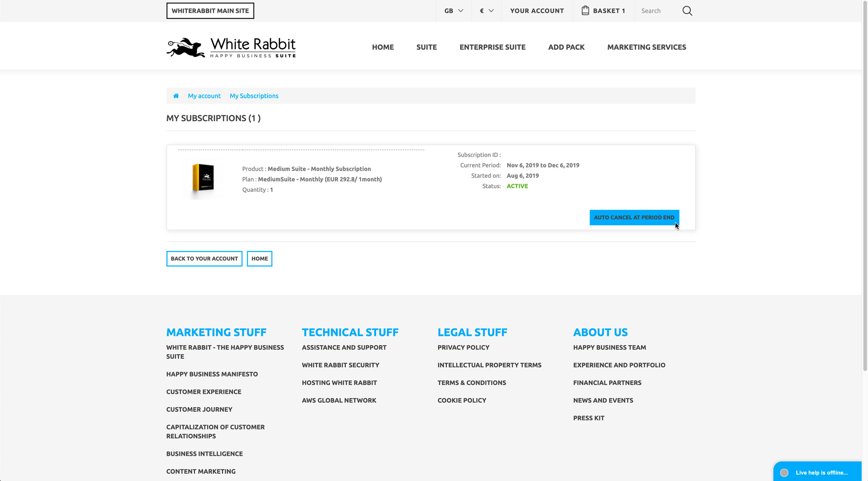The width and height of the screenshot is (868, 481).
Task: Open Hosting White Rabbit link
Action: click(340, 383)
